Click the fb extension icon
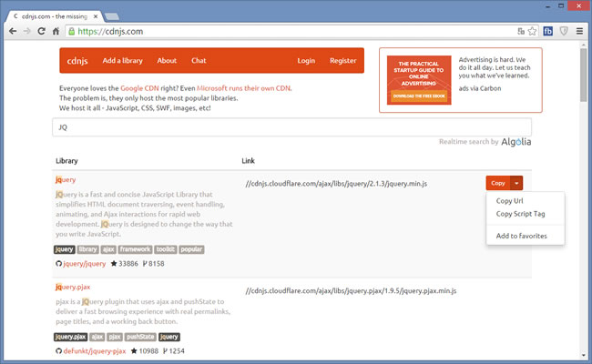The height and width of the screenshot is (364, 592). coord(547,31)
